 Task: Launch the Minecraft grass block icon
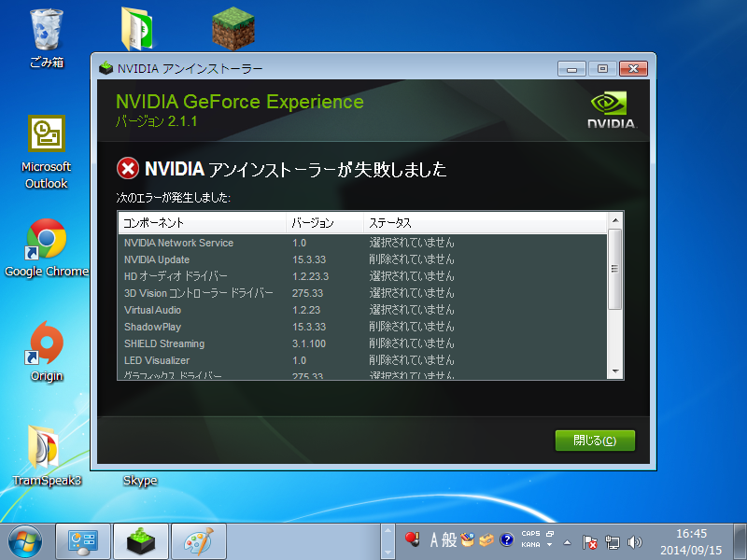tap(233, 29)
